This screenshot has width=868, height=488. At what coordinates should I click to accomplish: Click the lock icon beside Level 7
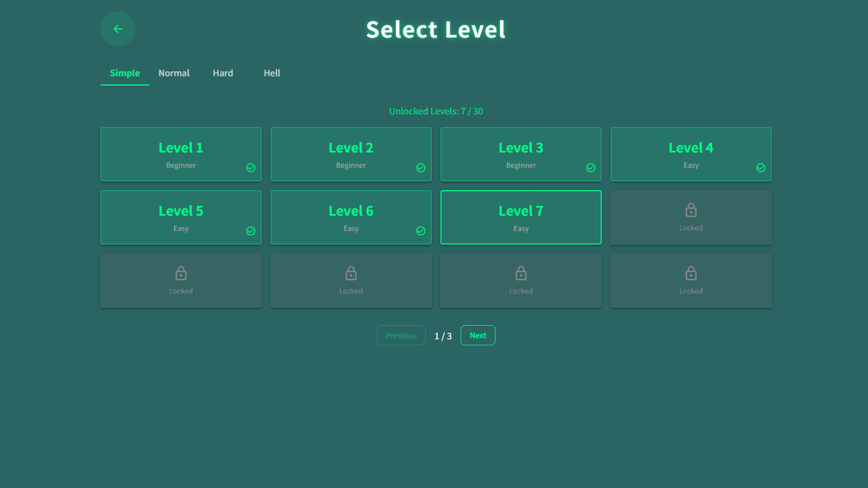tap(691, 210)
